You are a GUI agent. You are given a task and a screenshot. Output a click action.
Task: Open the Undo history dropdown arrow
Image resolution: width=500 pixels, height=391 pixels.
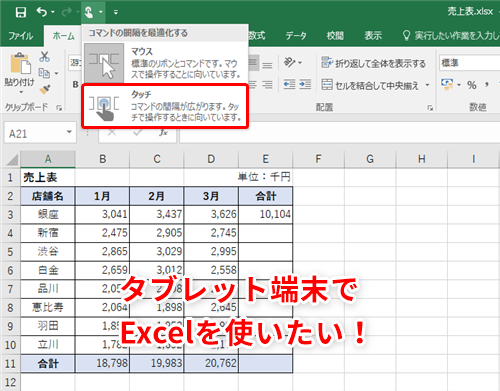(x=53, y=13)
